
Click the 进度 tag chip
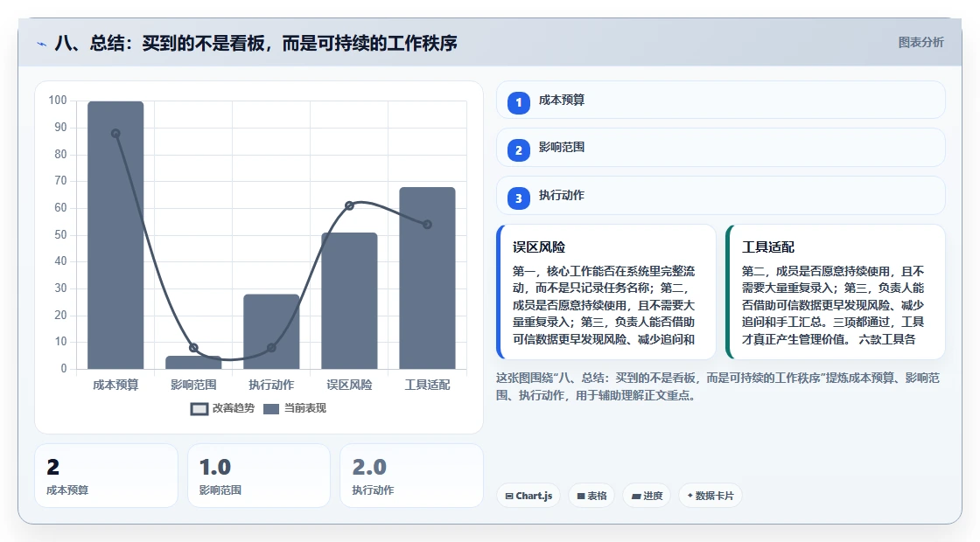pos(647,496)
